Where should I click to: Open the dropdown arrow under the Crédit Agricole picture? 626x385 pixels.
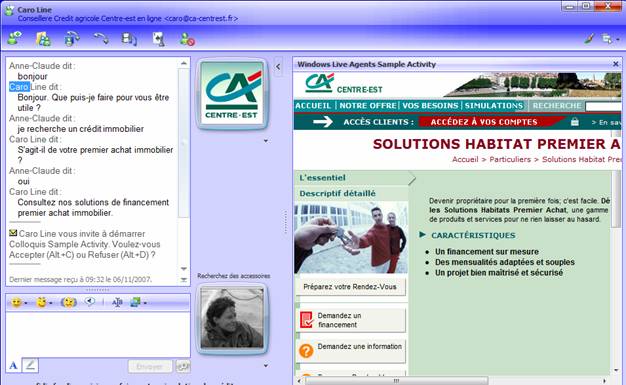265,141
